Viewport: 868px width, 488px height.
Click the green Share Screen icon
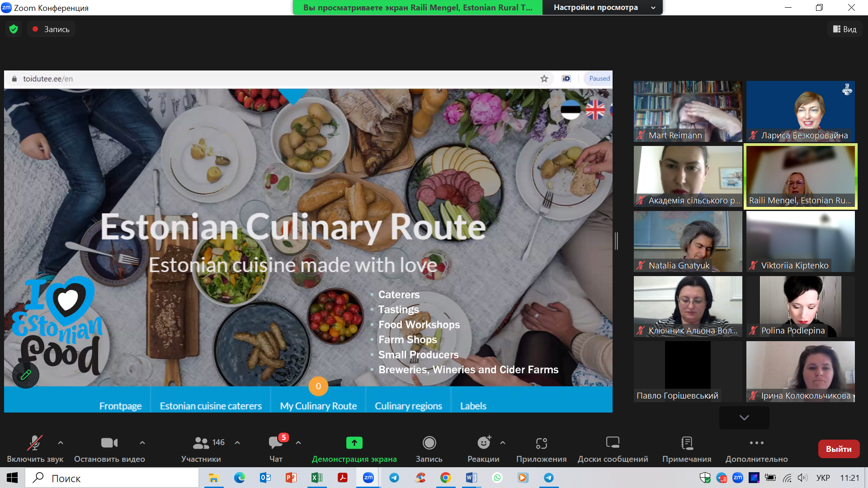click(354, 443)
